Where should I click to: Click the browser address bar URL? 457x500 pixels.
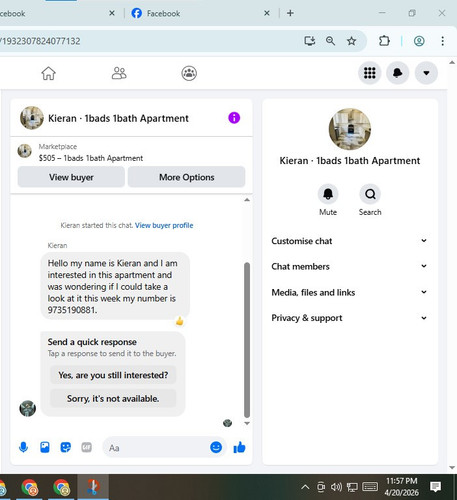40,41
